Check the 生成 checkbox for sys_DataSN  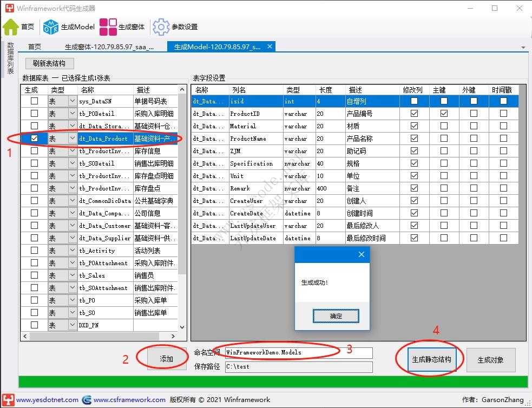(x=34, y=101)
